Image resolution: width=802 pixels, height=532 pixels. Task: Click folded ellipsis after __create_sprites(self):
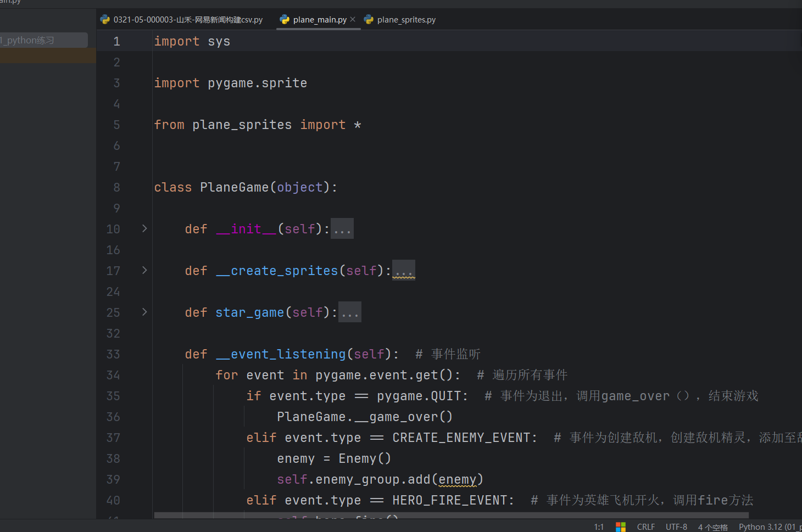[404, 271]
